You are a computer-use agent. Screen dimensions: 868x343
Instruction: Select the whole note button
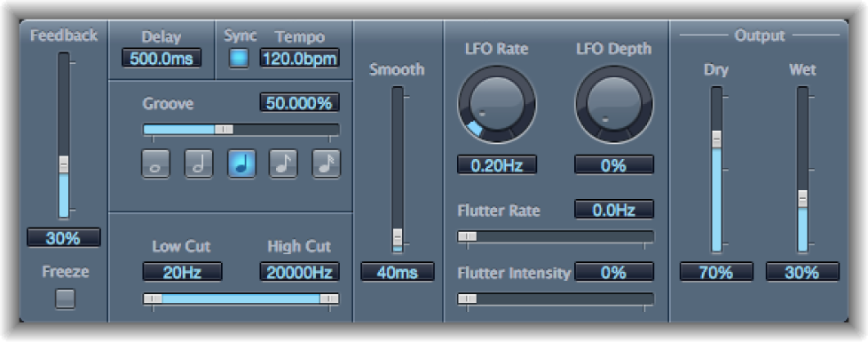pos(155,164)
